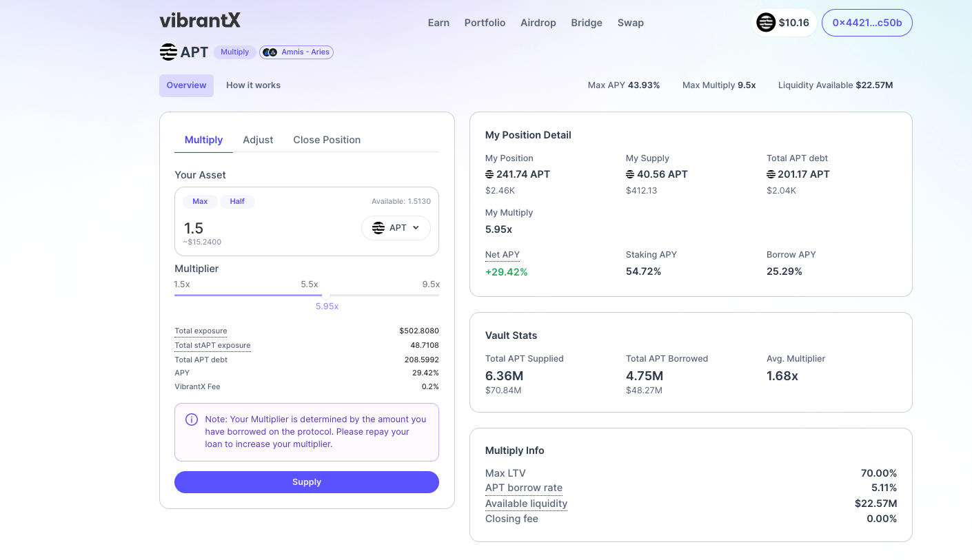Click the Aptos coin icon beside $10.16

click(x=766, y=23)
